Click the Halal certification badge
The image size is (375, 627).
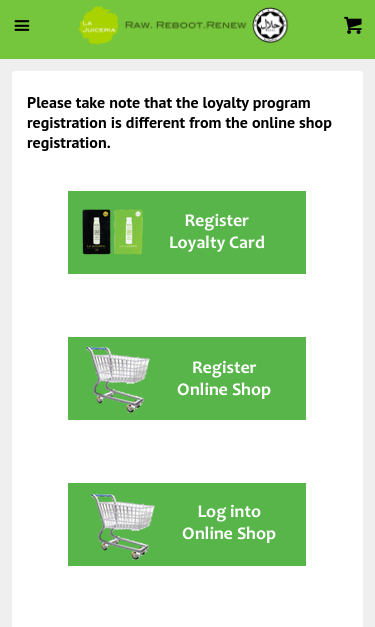point(270,25)
